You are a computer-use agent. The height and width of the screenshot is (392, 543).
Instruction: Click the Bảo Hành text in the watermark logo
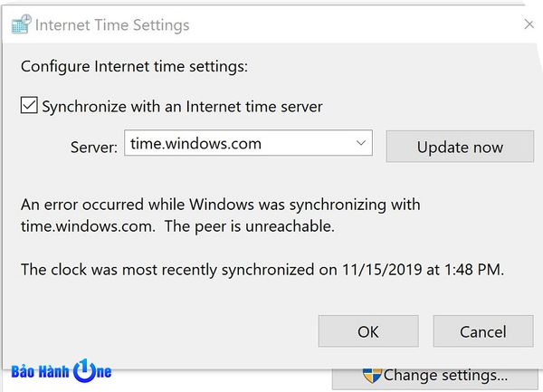[41, 373]
